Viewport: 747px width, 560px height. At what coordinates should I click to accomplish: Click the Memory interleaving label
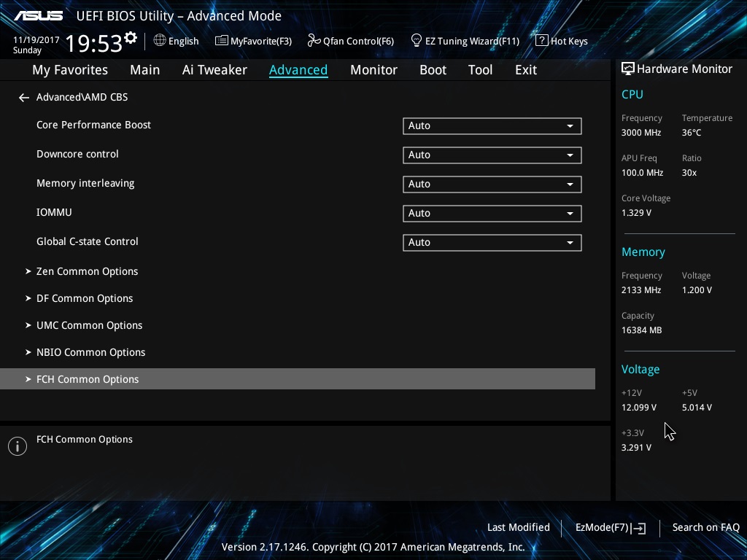pyautogui.click(x=85, y=183)
